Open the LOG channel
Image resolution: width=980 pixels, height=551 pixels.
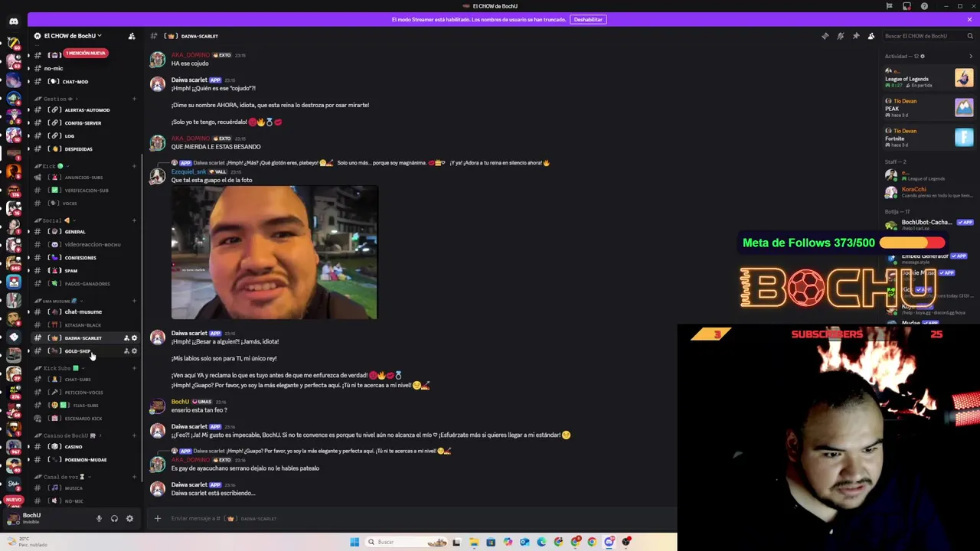(x=69, y=135)
